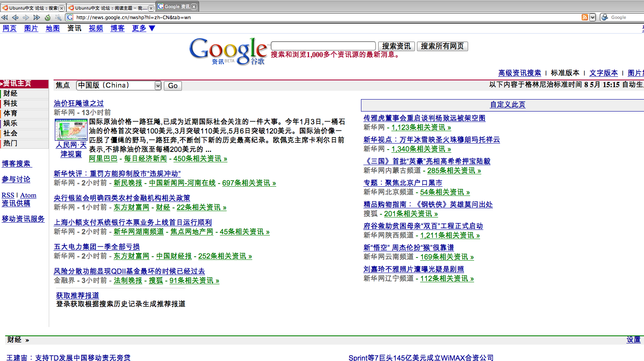The width and height of the screenshot is (644, 361).
Task: Click the rewind (double-left arrow) toolbar icon
Action: click(x=4, y=17)
